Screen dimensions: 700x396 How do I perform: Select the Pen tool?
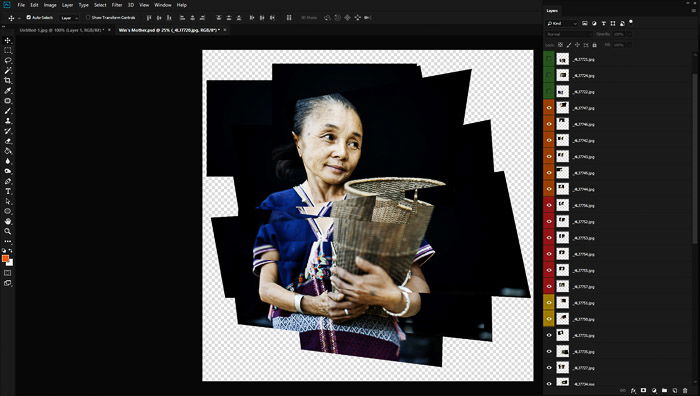coord(8,181)
